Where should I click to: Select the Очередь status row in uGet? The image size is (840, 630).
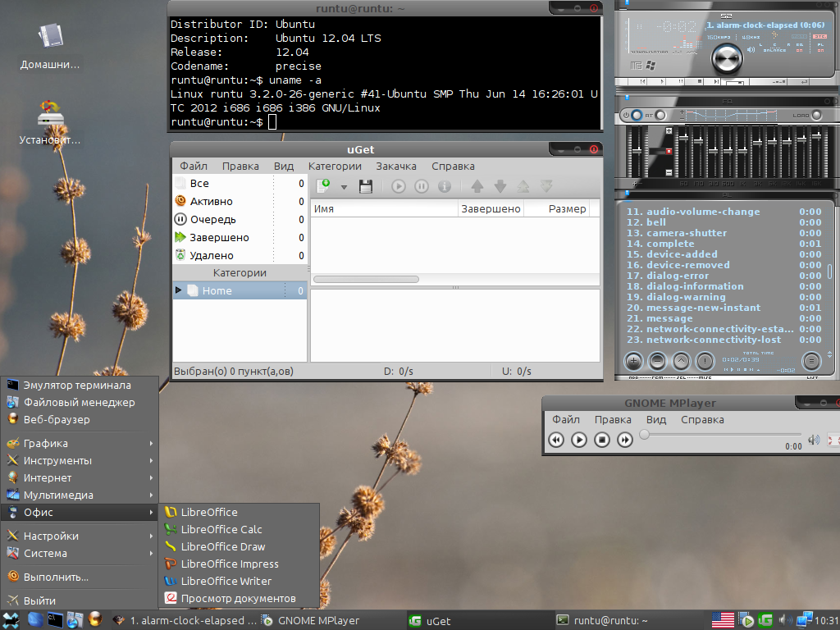(x=240, y=220)
